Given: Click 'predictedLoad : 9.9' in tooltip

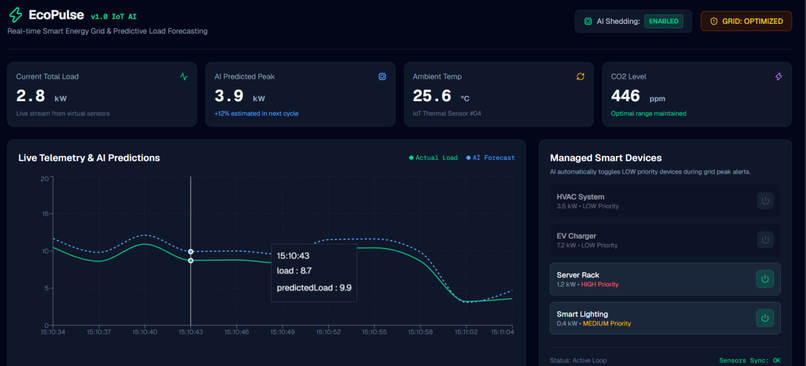Looking at the screenshot, I should click(x=314, y=288).
